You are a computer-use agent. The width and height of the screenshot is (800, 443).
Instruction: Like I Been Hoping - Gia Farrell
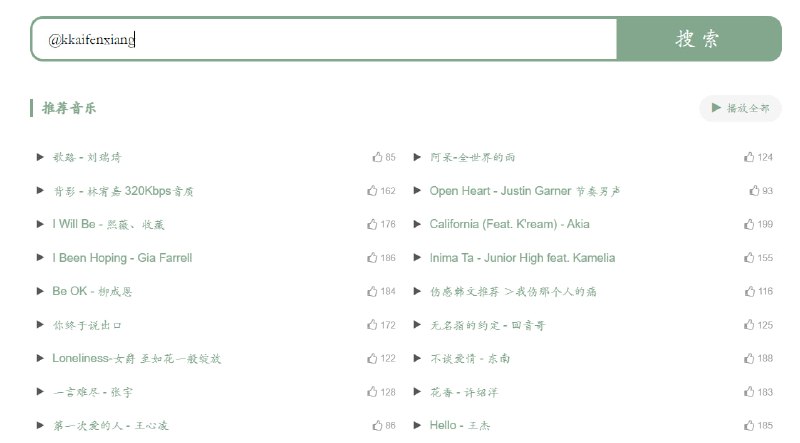[373, 258]
